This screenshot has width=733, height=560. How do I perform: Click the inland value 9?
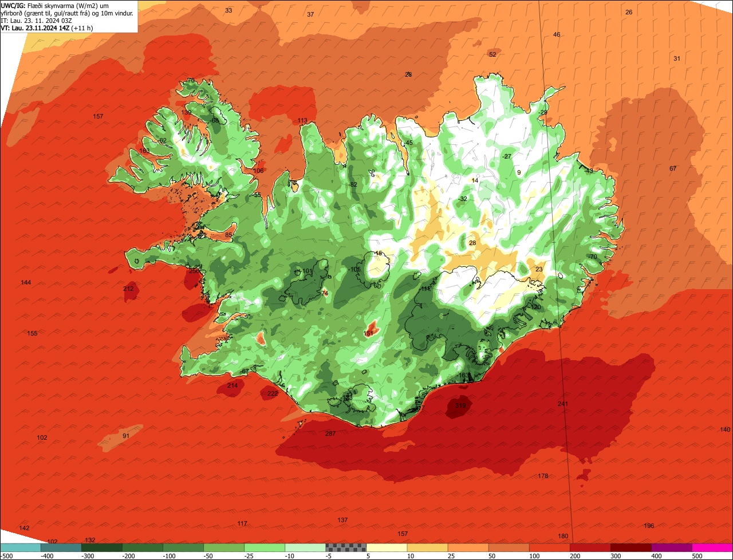519,172
